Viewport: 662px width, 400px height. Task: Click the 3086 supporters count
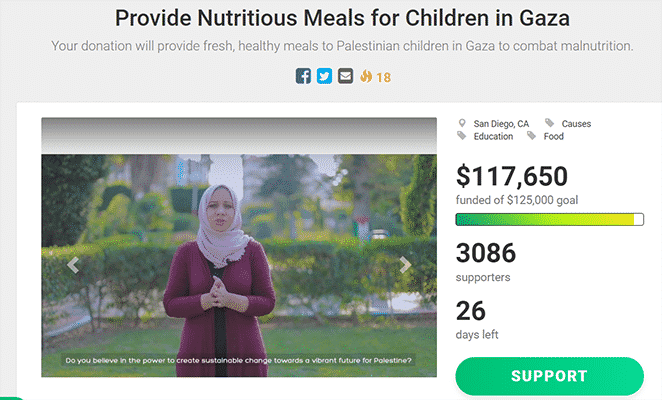(x=486, y=253)
